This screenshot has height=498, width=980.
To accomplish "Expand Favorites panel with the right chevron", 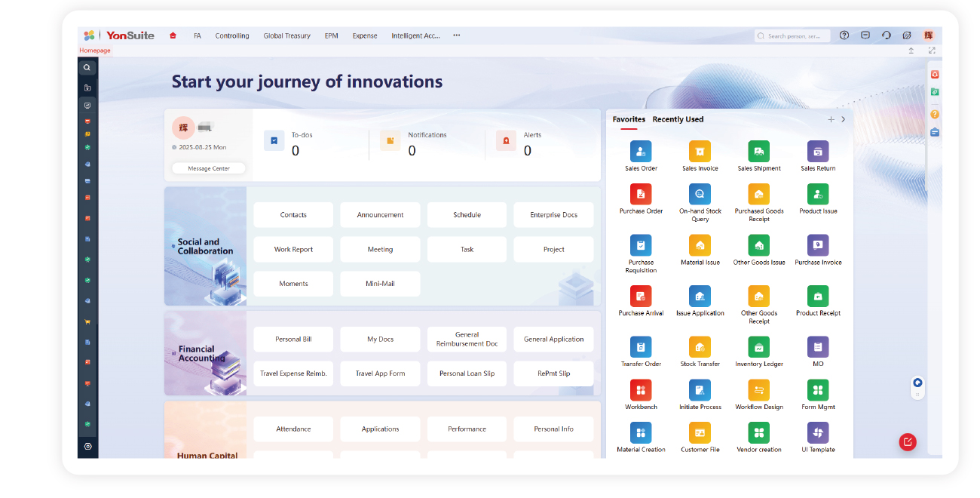I will [x=844, y=119].
